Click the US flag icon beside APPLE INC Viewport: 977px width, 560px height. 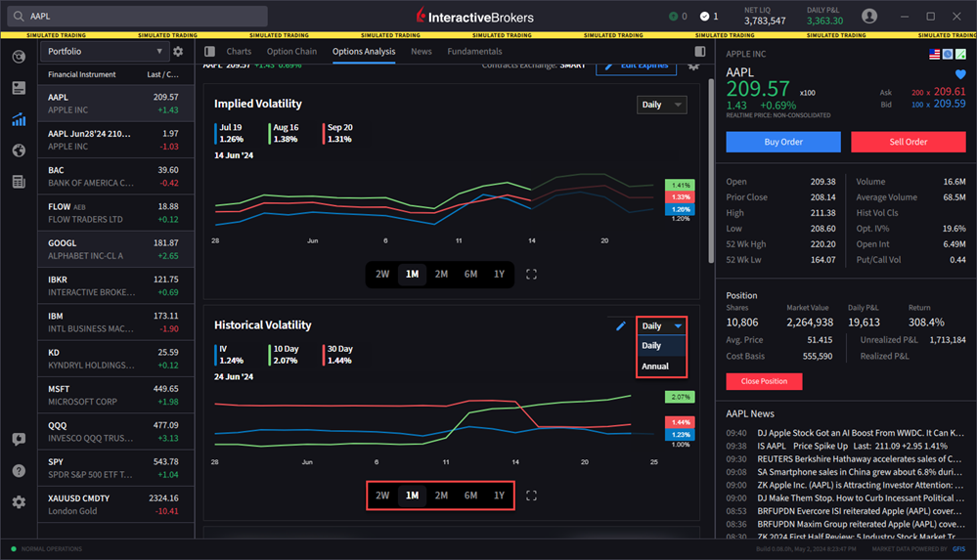[935, 54]
